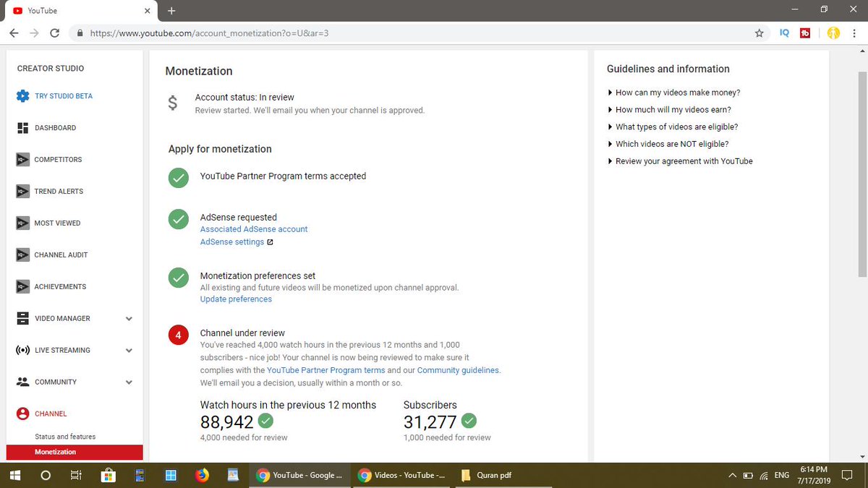The image size is (868, 488).
Task: Select Status and features under Channel
Action: (x=65, y=437)
